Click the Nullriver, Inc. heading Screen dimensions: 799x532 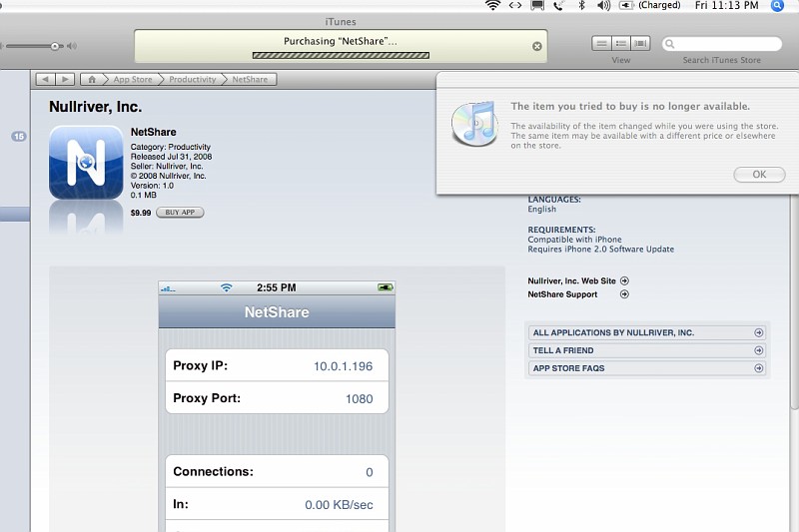click(95, 107)
